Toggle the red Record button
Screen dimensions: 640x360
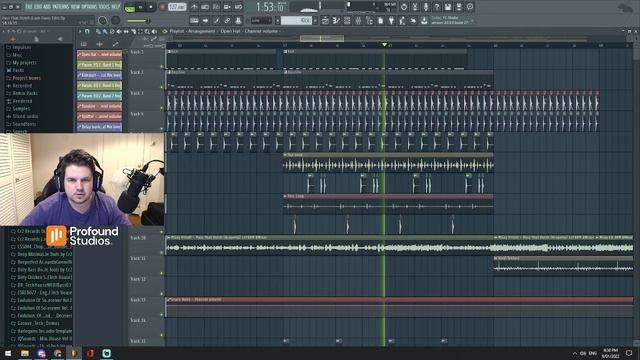(162, 7)
